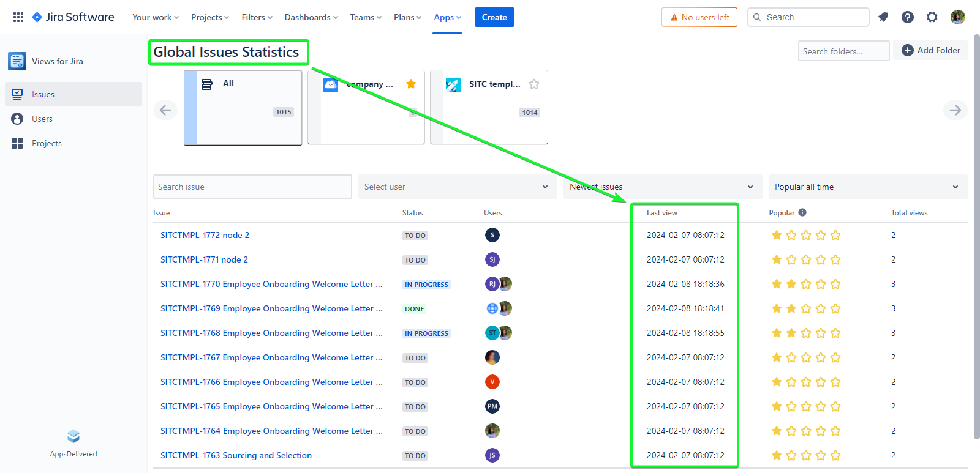Star the SITC template folder
Image resolution: width=980 pixels, height=473 pixels.
tap(534, 84)
